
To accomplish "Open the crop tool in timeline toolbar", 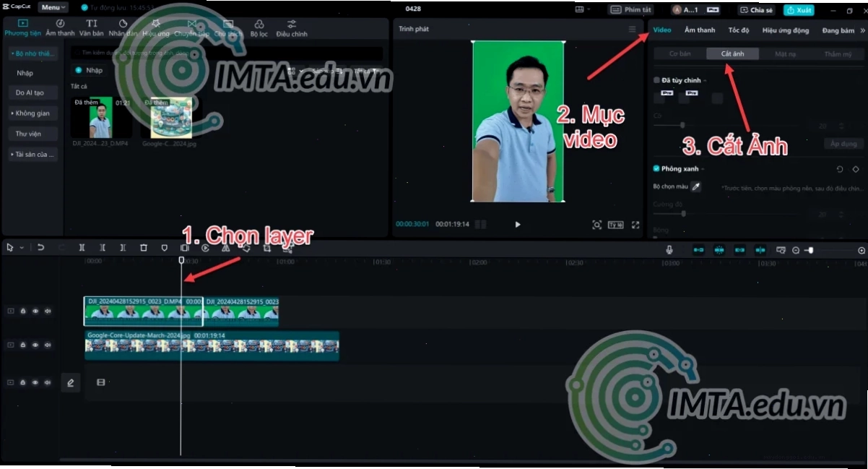I will click(x=266, y=248).
